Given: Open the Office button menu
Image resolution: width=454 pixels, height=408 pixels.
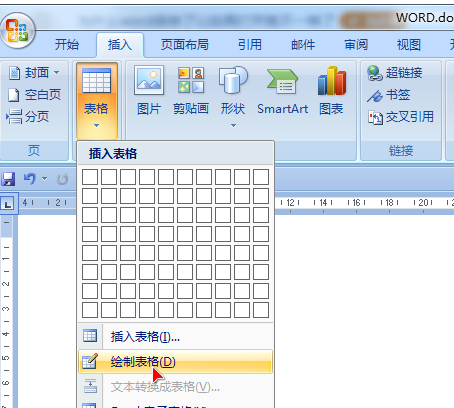Looking at the screenshot, I should (x=17, y=31).
